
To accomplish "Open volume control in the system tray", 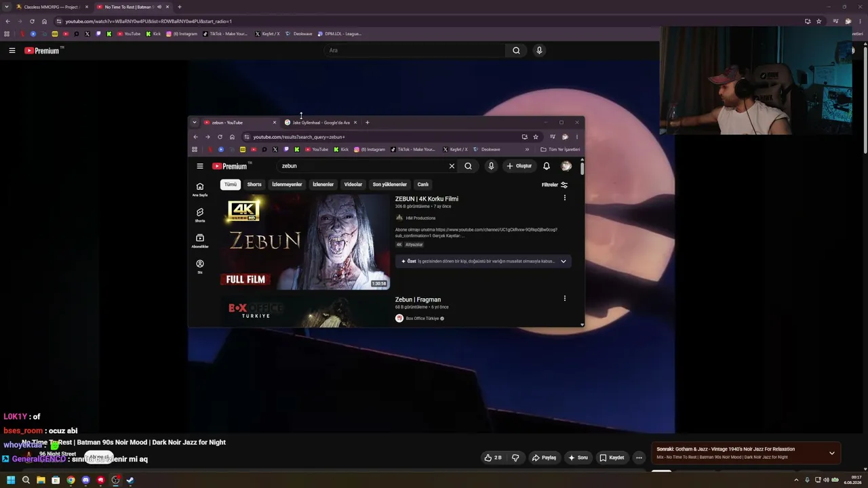I will (x=826, y=481).
